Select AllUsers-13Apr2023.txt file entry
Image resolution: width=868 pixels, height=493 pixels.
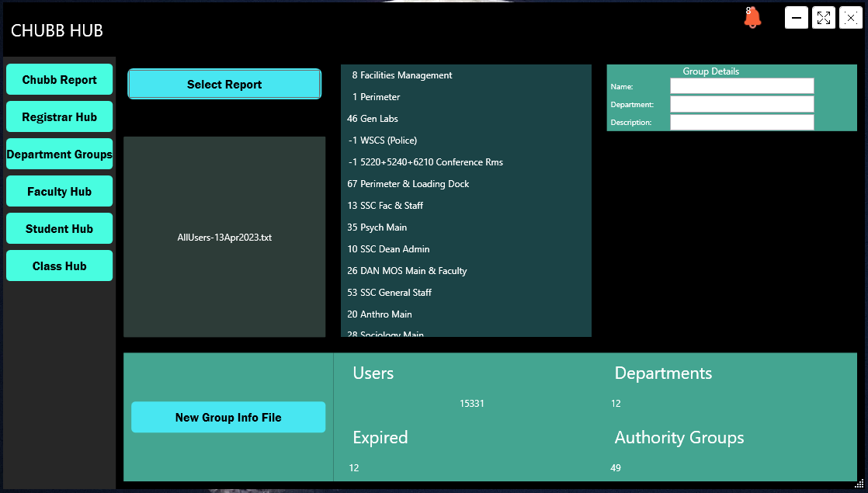224,238
